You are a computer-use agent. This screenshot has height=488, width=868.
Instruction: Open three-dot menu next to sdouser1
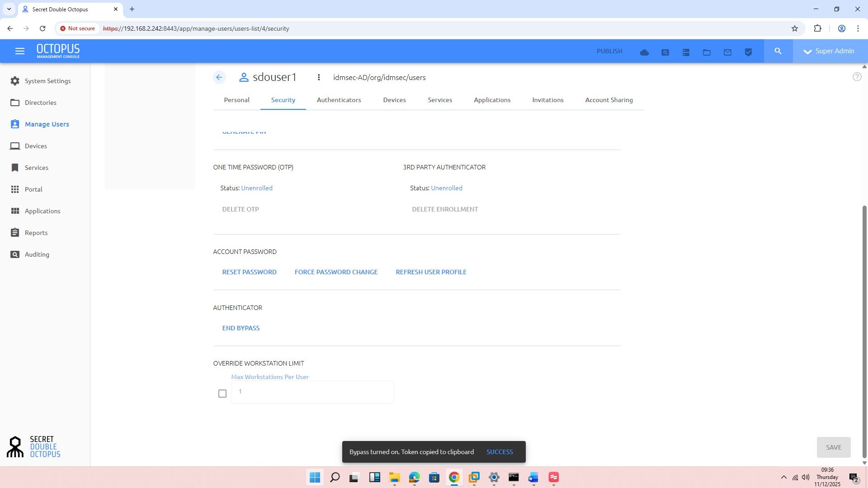[319, 78]
